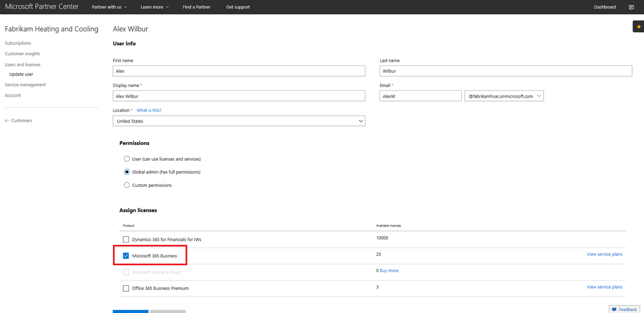Check Office 365 Business Premium license
Screen dimensions: 644x313
[126, 289]
